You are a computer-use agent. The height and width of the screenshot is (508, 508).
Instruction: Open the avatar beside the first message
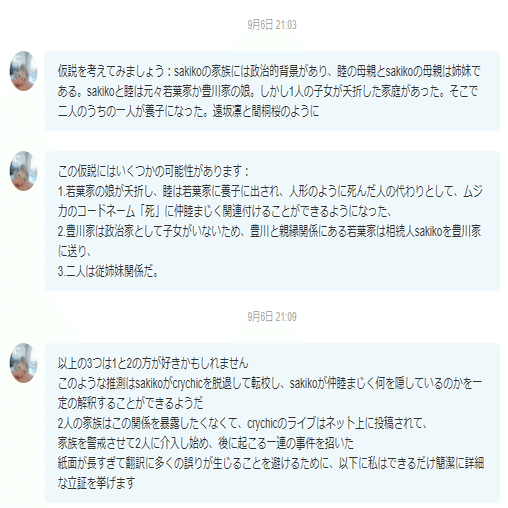coord(23,71)
